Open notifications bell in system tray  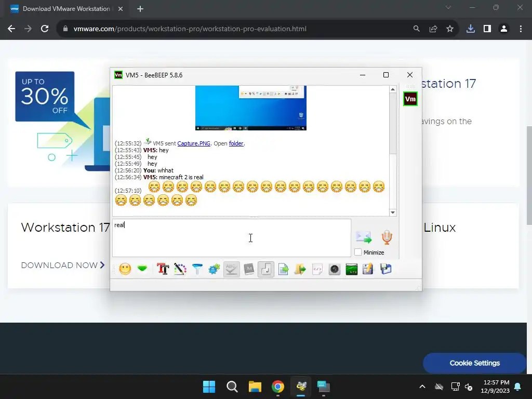(x=518, y=387)
